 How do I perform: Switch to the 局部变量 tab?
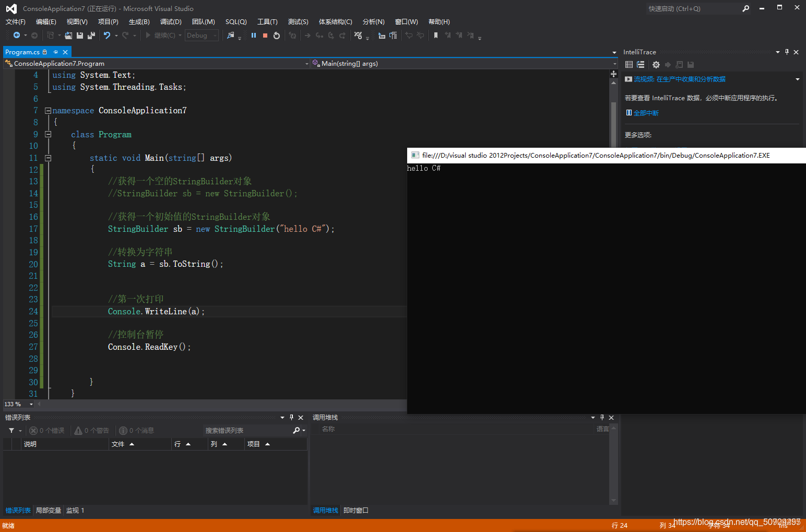(49, 510)
